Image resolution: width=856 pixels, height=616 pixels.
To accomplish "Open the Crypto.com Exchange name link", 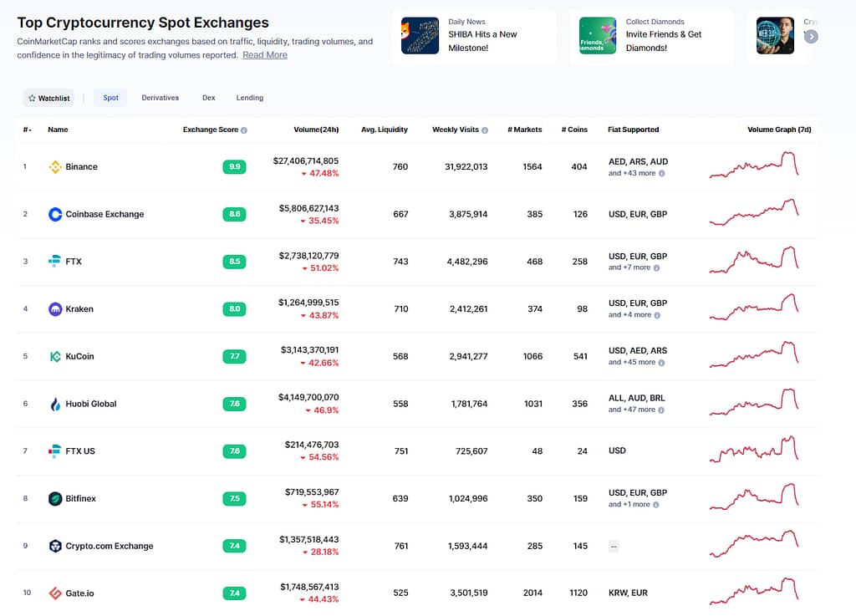I will (x=110, y=546).
